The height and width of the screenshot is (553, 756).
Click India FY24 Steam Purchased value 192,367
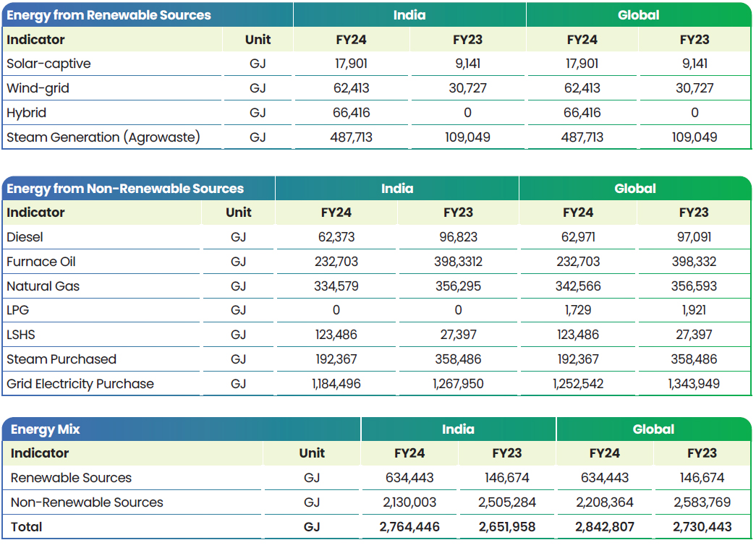(x=336, y=359)
